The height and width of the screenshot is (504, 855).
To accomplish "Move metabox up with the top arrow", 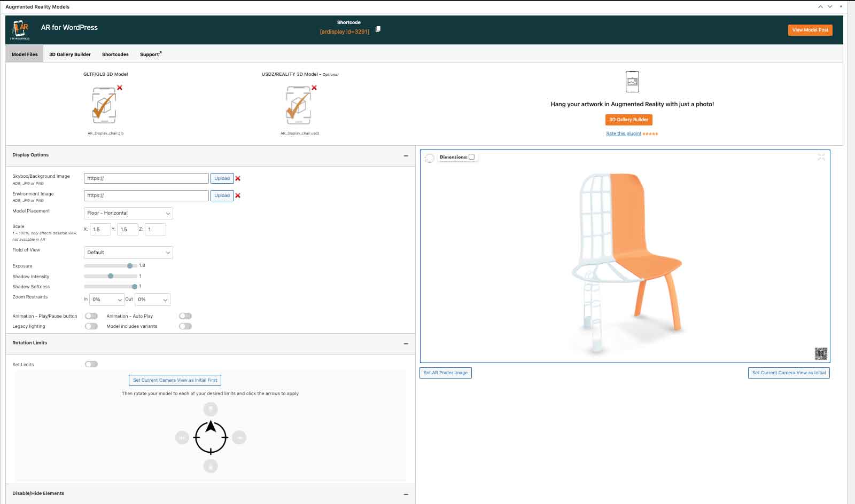I will 820,6.
